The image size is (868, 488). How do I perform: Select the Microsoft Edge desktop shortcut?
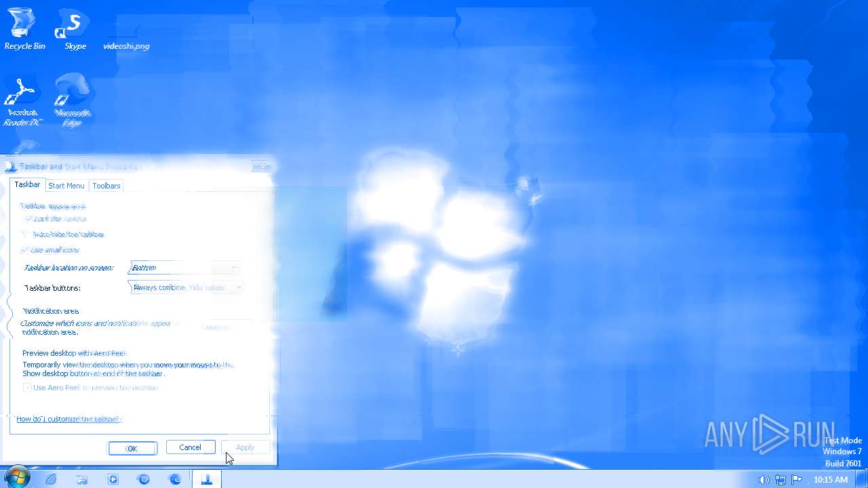coord(73,100)
